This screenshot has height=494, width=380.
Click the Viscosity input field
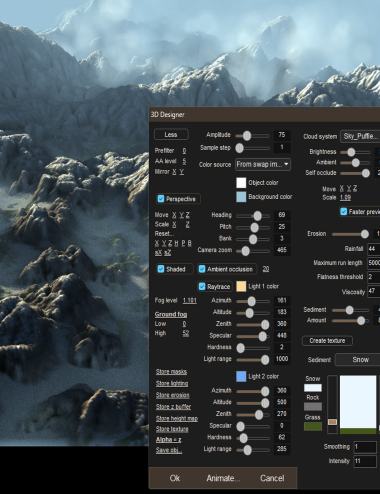[374, 291]
